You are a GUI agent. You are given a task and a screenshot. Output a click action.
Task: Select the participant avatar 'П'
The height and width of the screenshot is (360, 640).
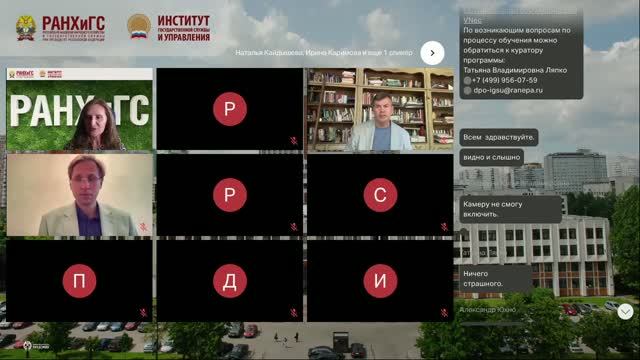click(x=79, y=281)
